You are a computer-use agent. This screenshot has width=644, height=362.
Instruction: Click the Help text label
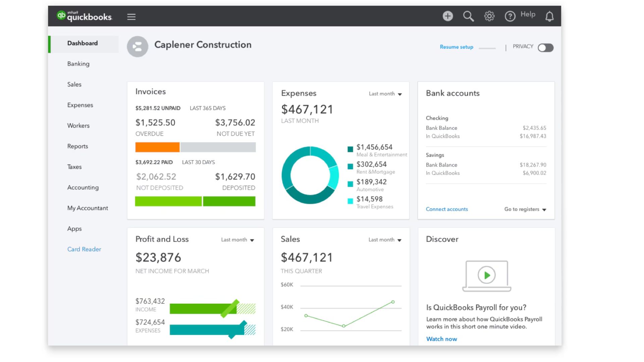point(528,14)
